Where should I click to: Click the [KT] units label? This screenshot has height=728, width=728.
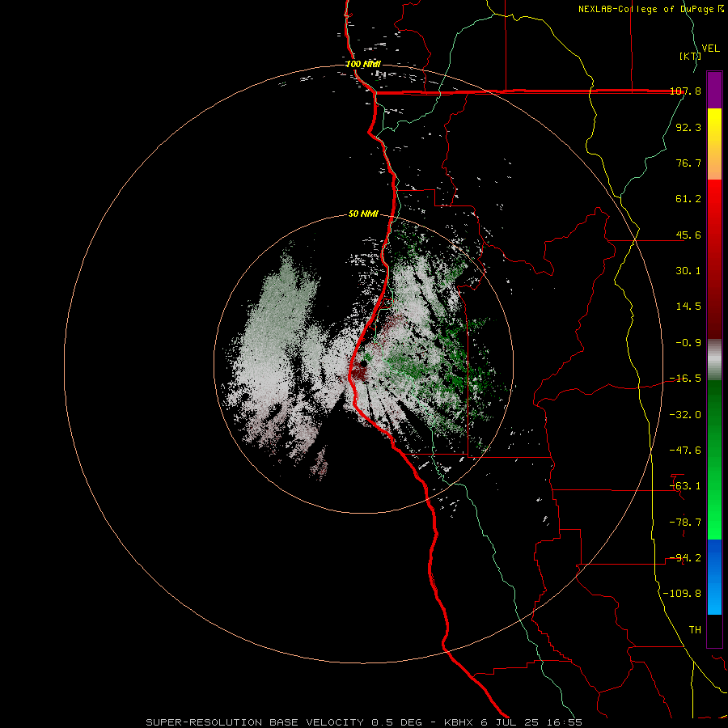pos(690,56)
